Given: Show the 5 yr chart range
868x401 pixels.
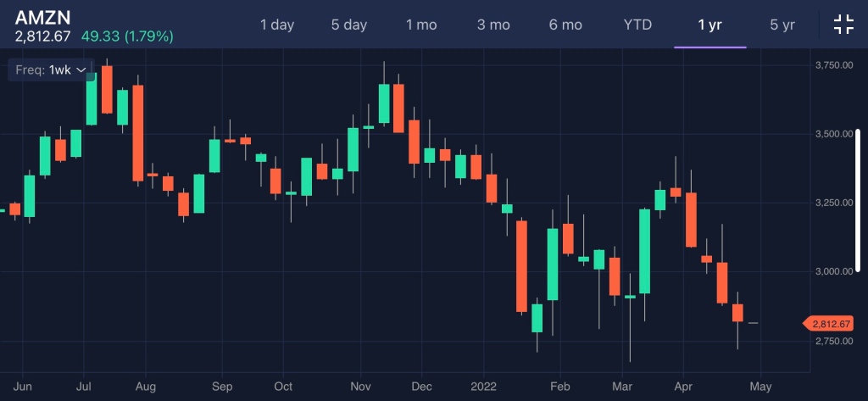Looking at the screenshot, I should tap(782, 25).
